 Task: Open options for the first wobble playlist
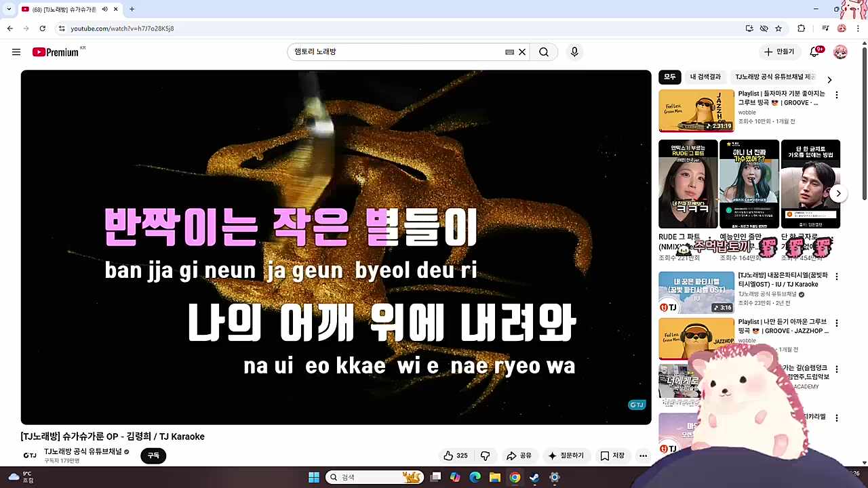pos(837,95)
